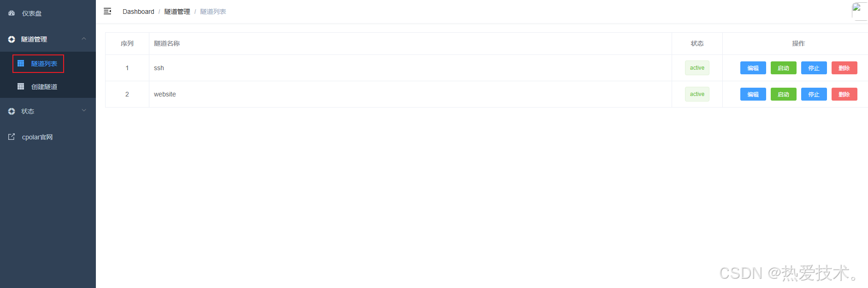This screenshot has width=868, height=288.
Task: Stop the website tunnel with 停止 button
Action: click(x=814, y=94)
